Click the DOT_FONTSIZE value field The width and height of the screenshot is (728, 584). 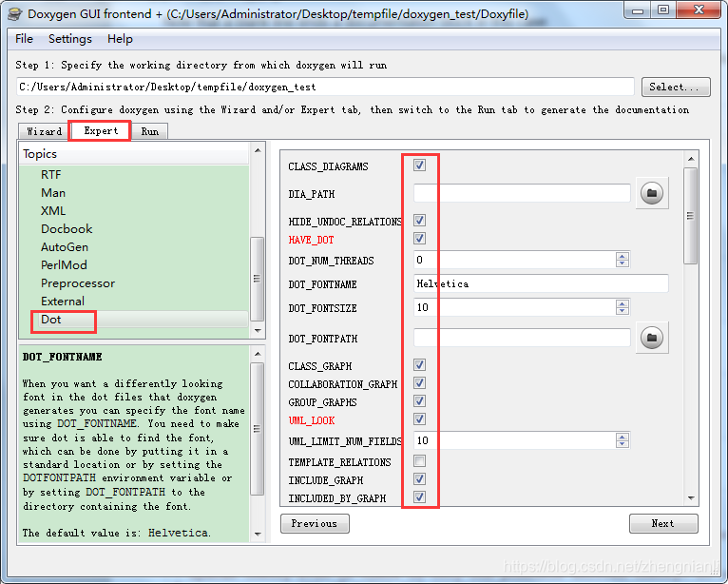(514, 307)
